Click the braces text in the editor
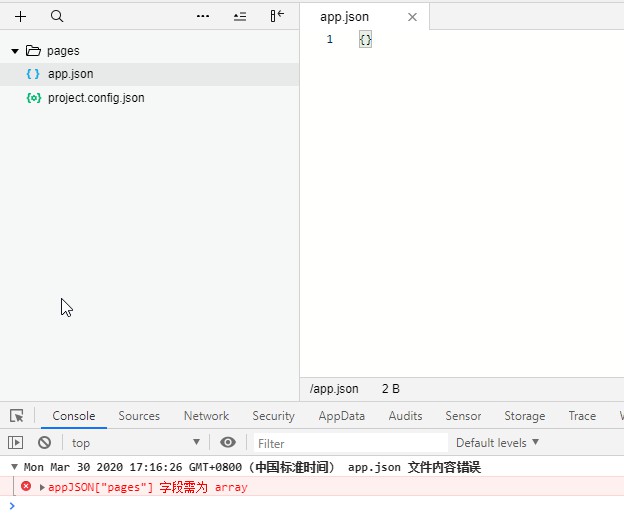 pos(365,39)
